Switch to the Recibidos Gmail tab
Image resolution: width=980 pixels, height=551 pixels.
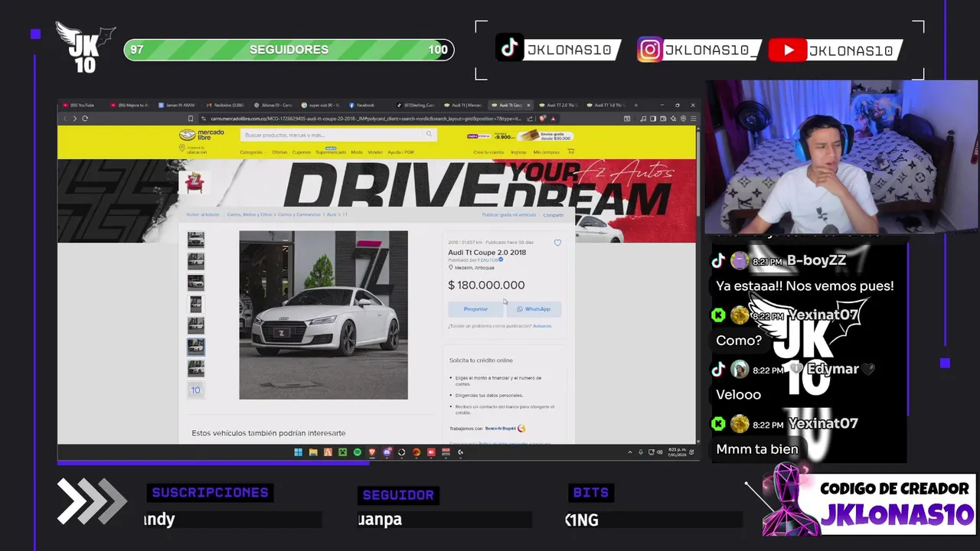point(227,105)
